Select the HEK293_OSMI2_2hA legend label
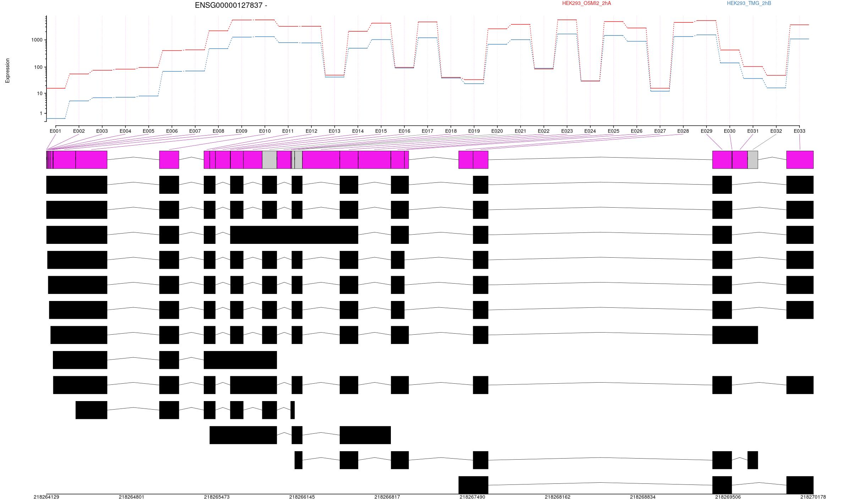 586,3
